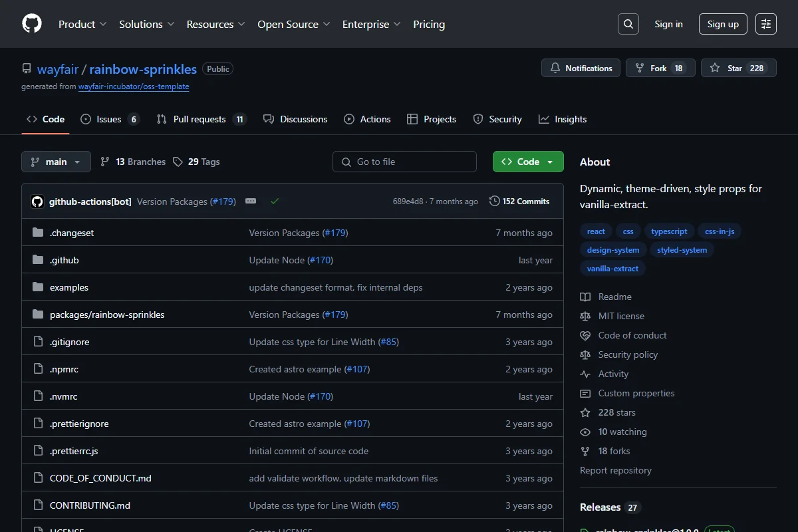
Task: Expand the Open Source menu
Action: (x=294, y=24)
